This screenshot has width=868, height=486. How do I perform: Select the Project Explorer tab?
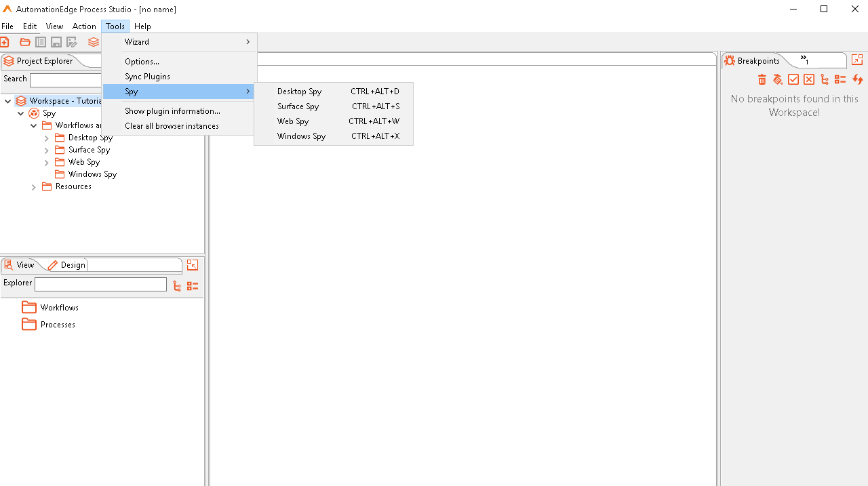[39, 61]
